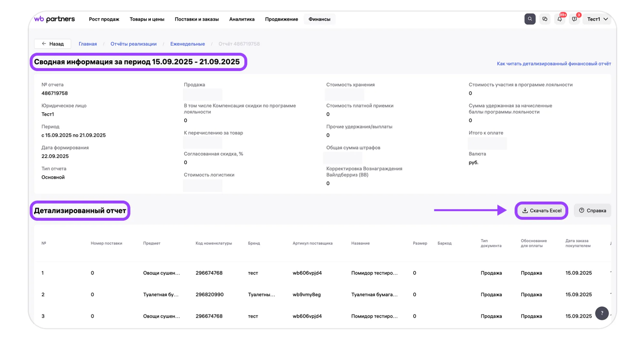
Task: Click the Справка button
Action: point(592,211)
